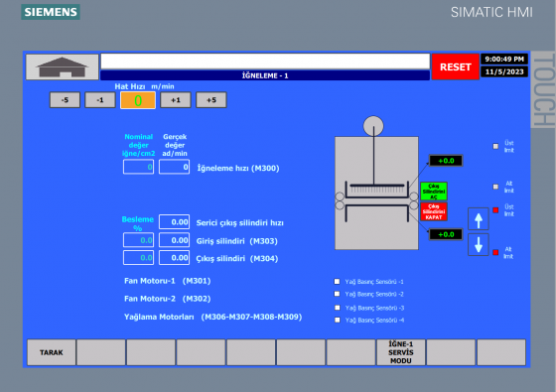Select the orange Hat Hızı value field

point(138,100)
